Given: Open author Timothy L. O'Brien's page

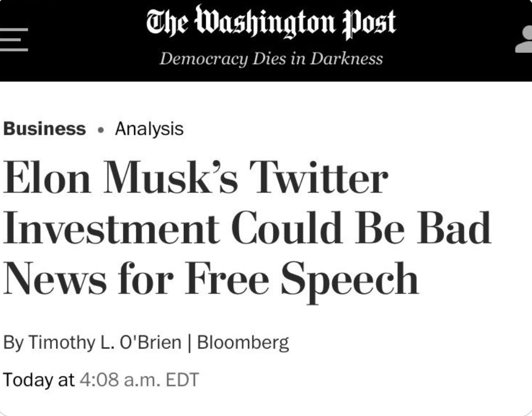Looking at the screenshot, I should tap(105, 342).
